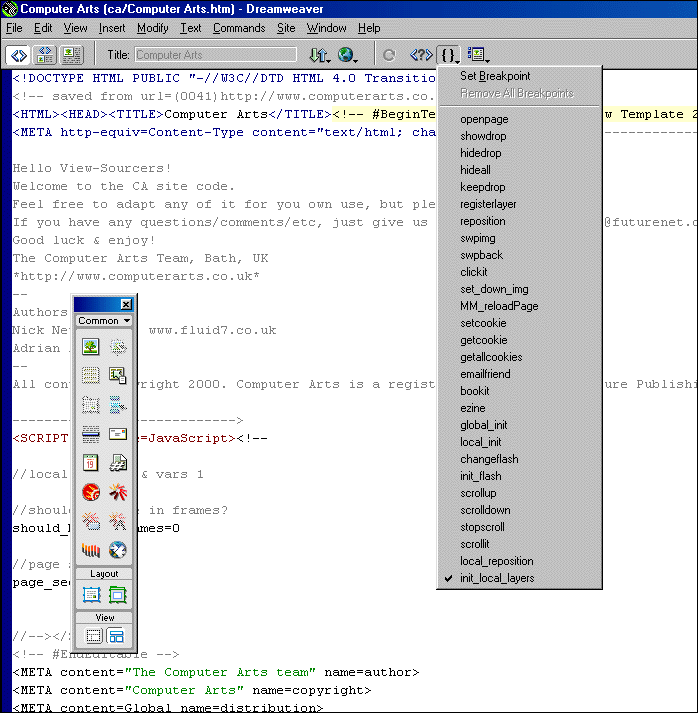The height and width of the screenshot is (713, 698).
Task: Insert Image from Objects panel
Action: click(x=90, y=347)
